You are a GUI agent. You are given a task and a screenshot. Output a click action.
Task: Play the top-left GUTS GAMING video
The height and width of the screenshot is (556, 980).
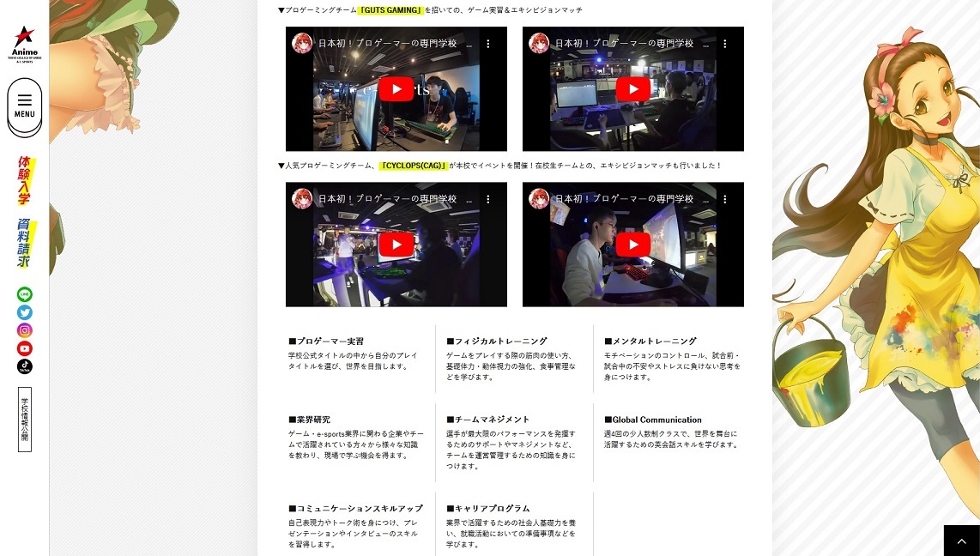point(396,89)
